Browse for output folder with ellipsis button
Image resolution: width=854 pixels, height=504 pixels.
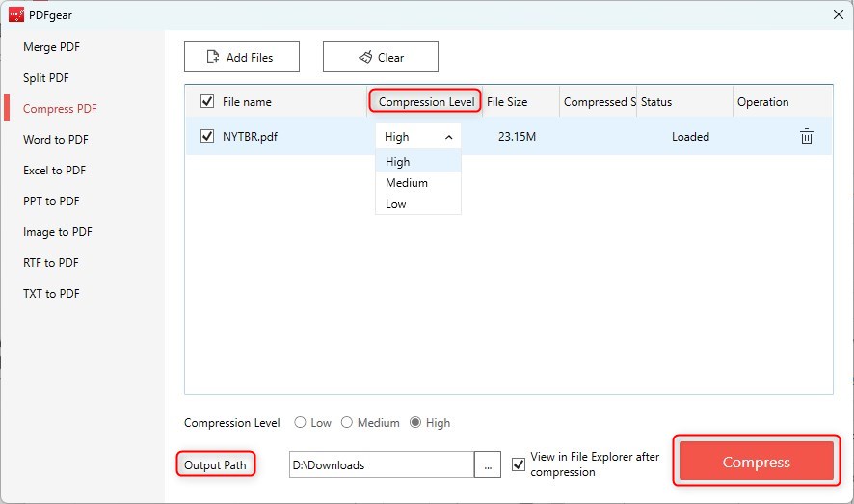click(488, 465)
